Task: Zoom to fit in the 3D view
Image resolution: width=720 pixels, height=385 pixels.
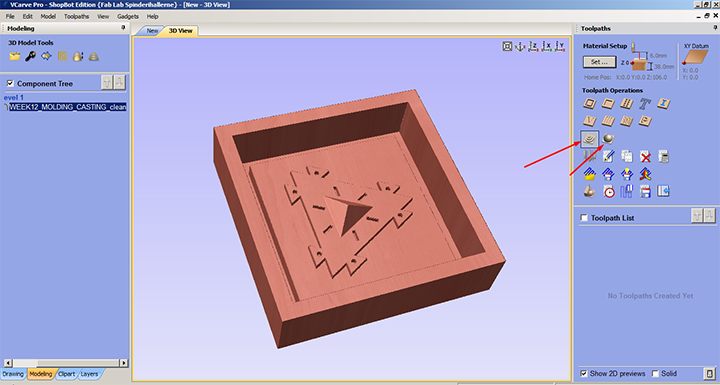Action: pyautogui.click(x=507, y=46)
